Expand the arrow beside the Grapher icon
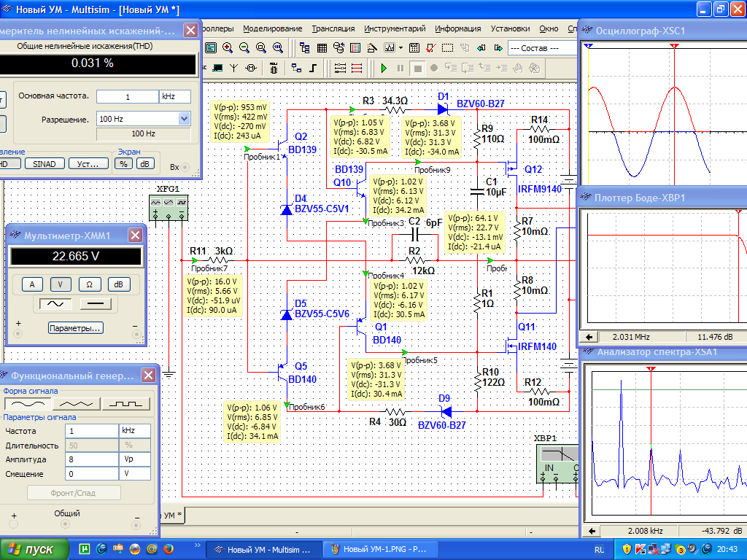This screenshot has height=560, width=747. point(399,48)
